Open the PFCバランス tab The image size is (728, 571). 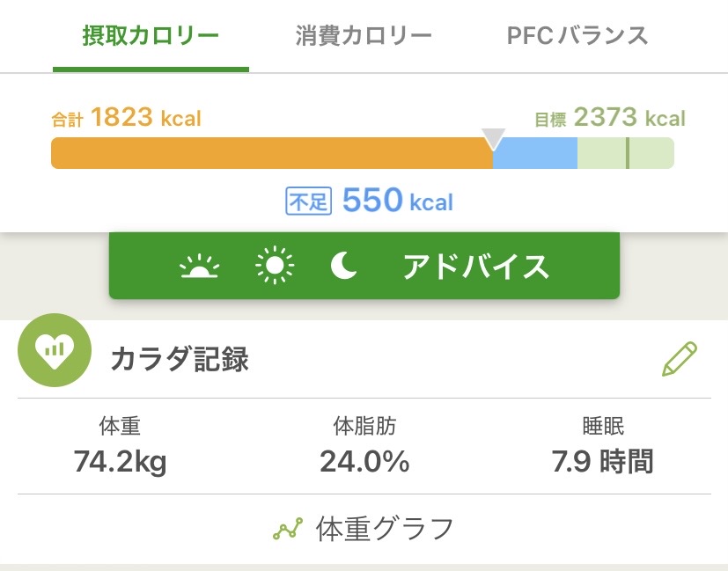pyautogui.click(x=577, y=36)
